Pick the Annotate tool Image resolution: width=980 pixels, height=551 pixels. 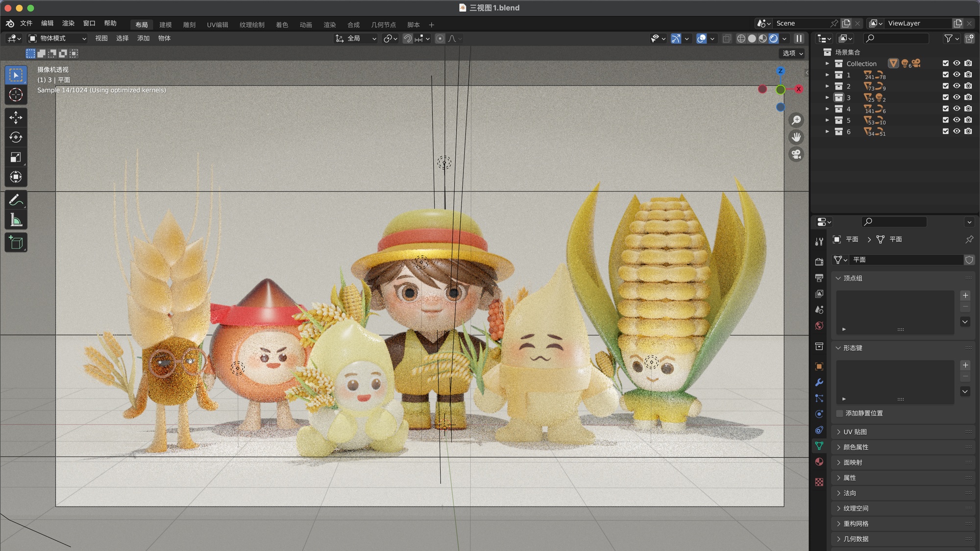(16, 200)
